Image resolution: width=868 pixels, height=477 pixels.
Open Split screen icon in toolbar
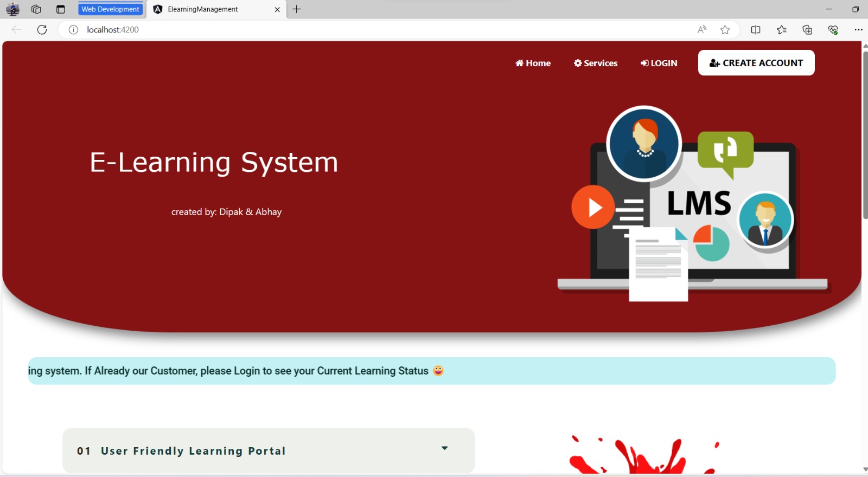(755, 30)
